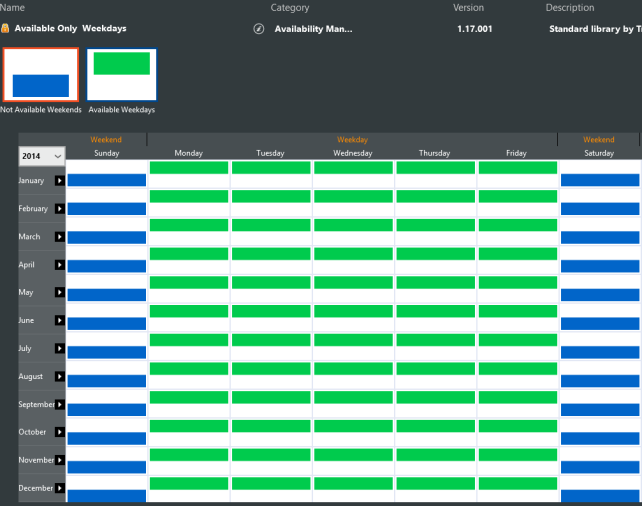This screenshot has height=506, width=642.
Task: Click the Weekend header above Sunday
Action: pyautogui.click(x=106, y=140)
